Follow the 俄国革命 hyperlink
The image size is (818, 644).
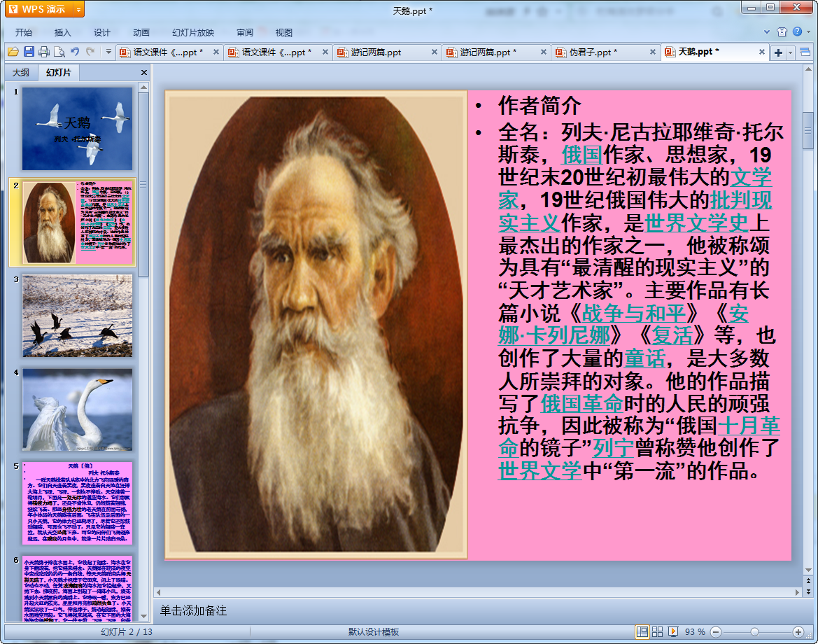coord(581,403)
